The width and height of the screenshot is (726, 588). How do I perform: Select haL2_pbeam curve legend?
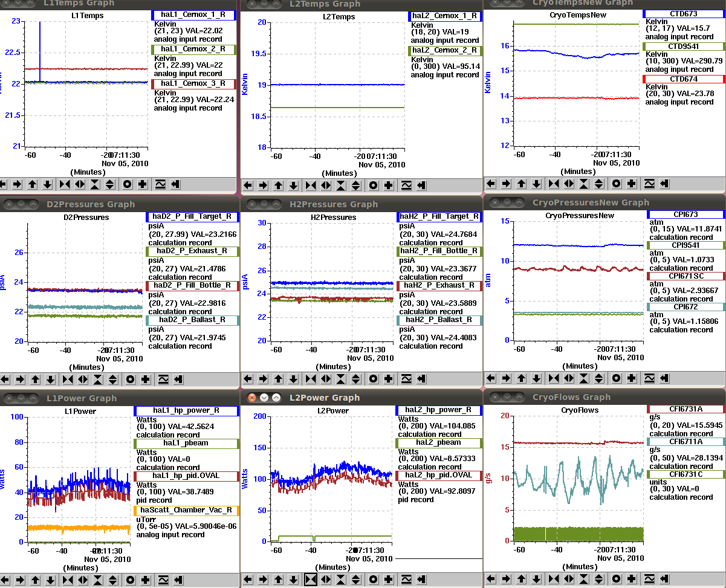pyautogui.click(x=439, y=443)
